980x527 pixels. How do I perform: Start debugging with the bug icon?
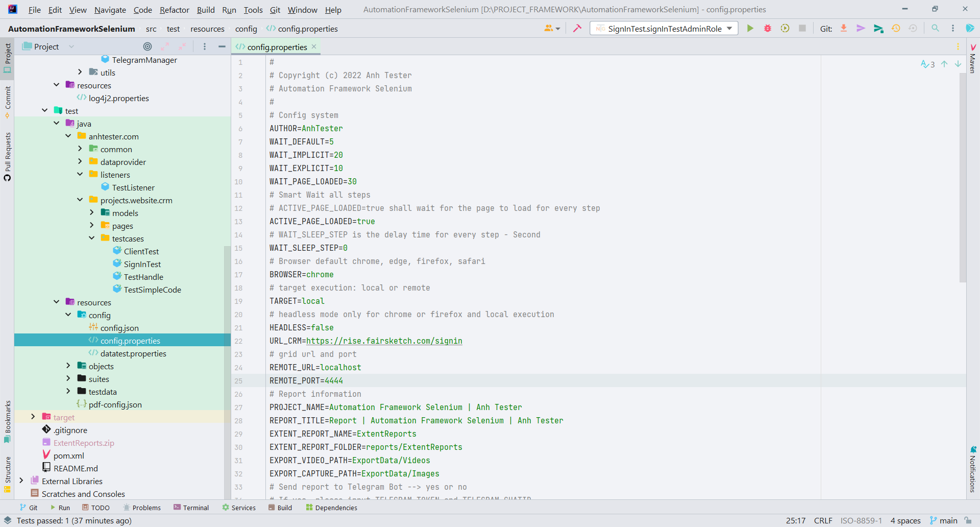pyautogui.click(x=767, y=29)
